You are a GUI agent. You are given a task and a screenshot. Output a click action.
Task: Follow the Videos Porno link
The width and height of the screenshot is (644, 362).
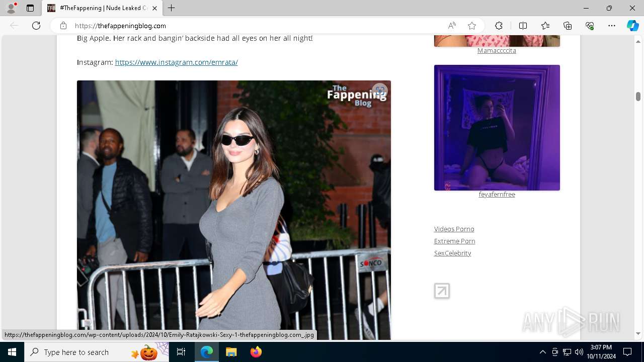tap(454, 229)
